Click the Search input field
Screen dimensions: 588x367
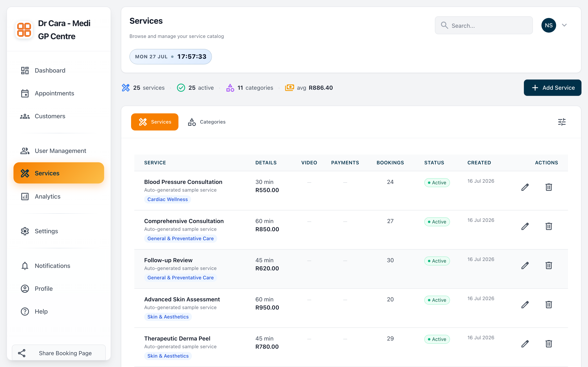[484, 25]
